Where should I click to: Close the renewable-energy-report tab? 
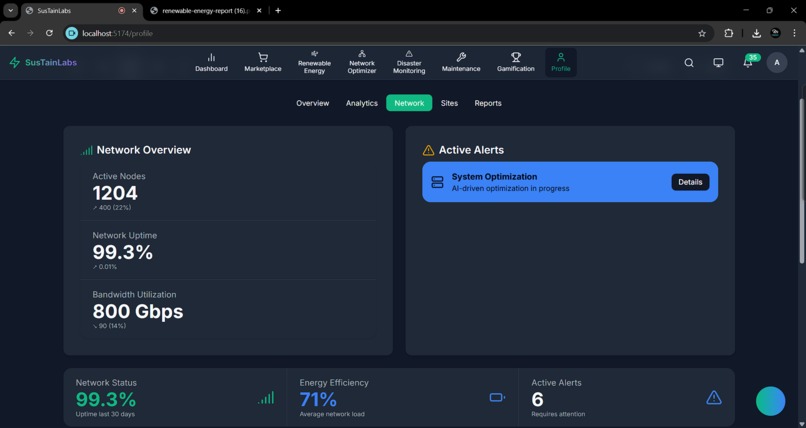pos(259,10)
